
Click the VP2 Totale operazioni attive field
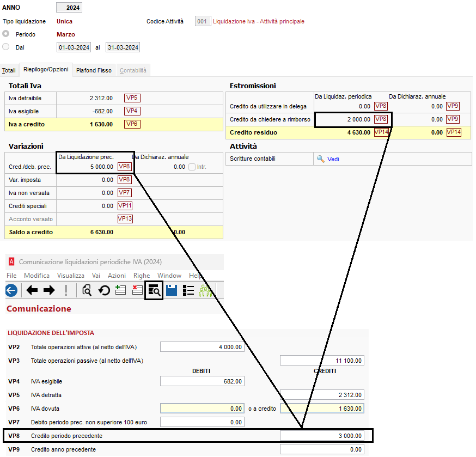(x=202, y=347)
